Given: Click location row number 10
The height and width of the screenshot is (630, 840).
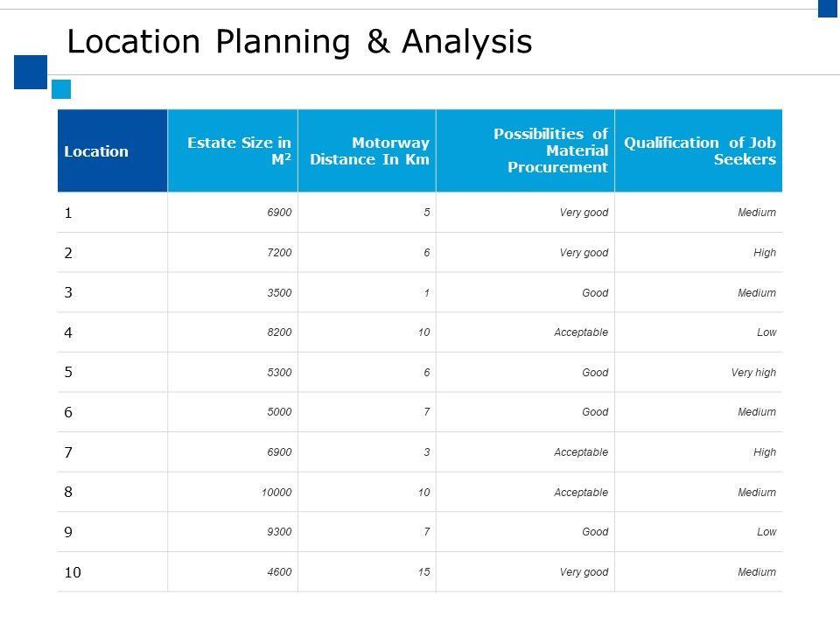Looking at the screenshot, I should click(x=72, y=573).
